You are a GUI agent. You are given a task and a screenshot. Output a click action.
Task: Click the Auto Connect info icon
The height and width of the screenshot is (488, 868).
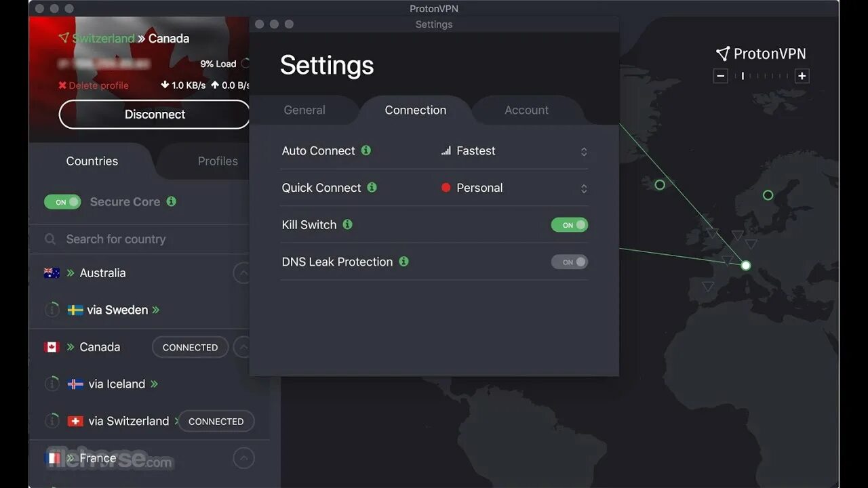pyautogui.click(x=366, y=150)
